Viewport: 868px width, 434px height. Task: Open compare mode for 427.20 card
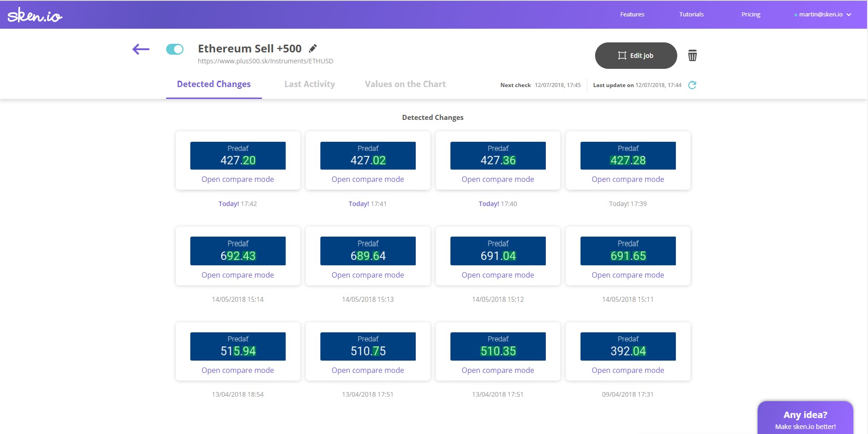pos(238,180)
